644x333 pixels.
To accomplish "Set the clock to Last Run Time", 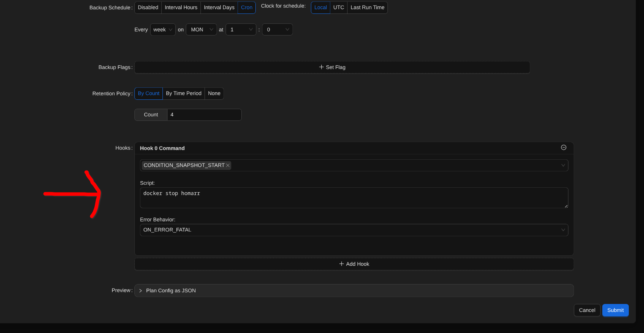I will point(367,7).
